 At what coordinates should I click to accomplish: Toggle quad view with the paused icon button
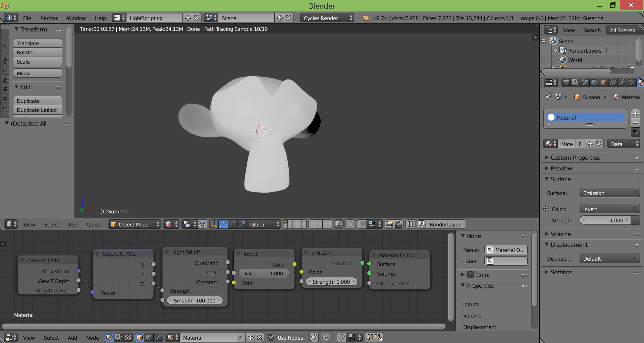pos(410,224)
